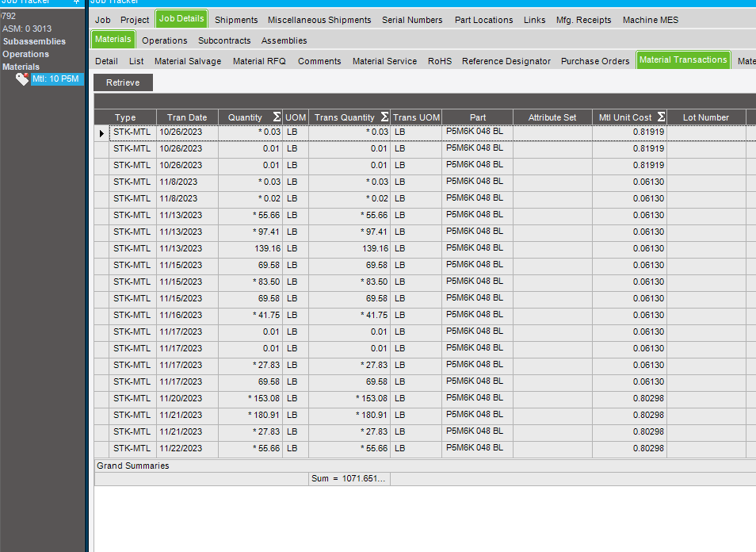
Task: Open the Subcontracts sub-tab
Action: (224, 40)
